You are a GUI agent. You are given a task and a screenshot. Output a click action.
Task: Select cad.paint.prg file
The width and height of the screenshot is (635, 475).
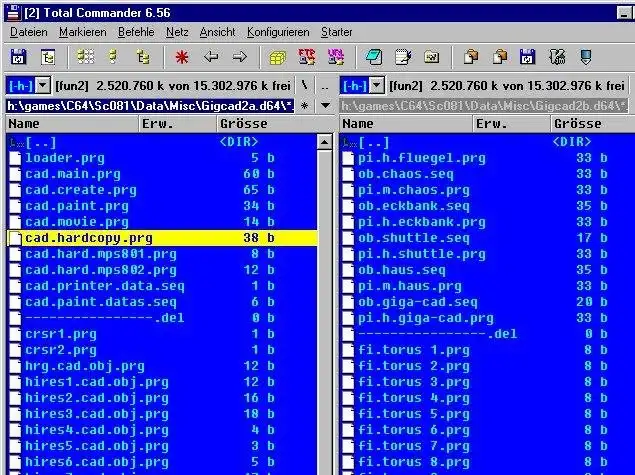(x=162, y=206)
